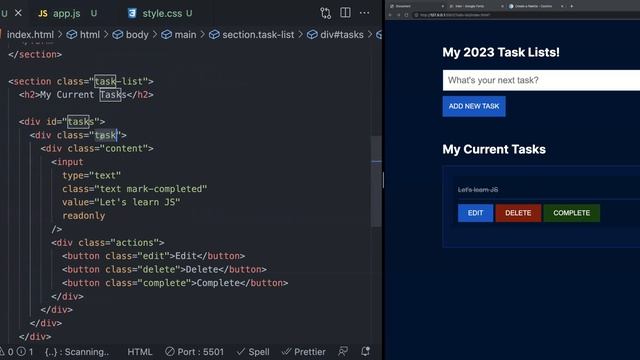Screen dimensions: 640x360
Task: Click the readonly attribute line
Action: pos(84,216)
